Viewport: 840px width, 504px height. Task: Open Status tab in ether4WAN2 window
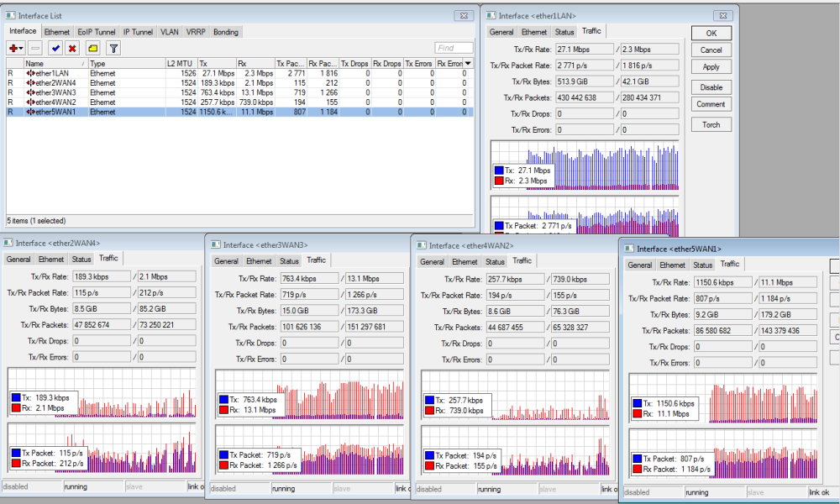click(x=495, y=262)
